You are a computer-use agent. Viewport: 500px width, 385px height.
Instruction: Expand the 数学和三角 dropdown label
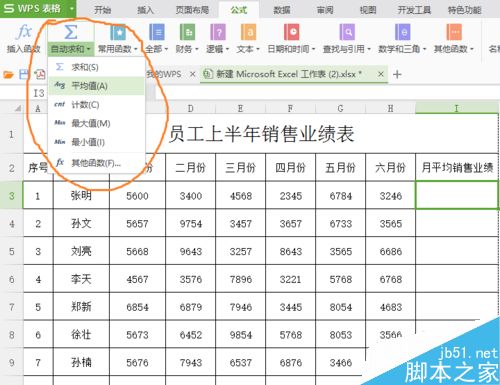coord(402,49)
